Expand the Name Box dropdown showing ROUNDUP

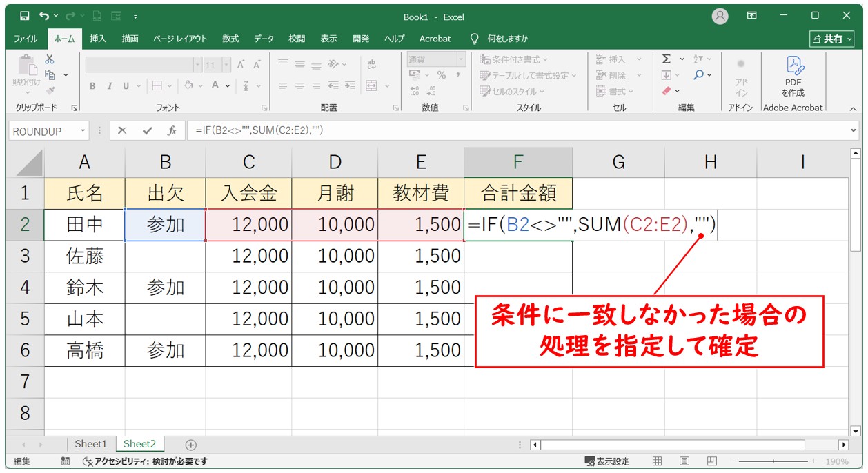tap(83, 130)
